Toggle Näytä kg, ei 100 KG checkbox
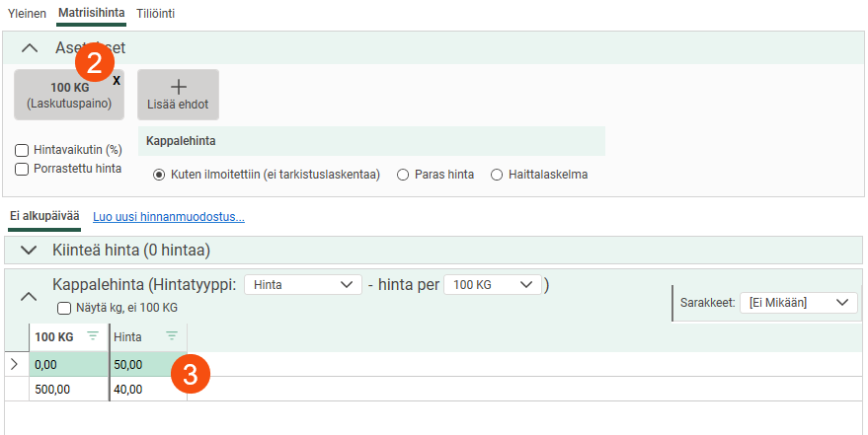Screen dimensions: 868x435 coord(64,308)
